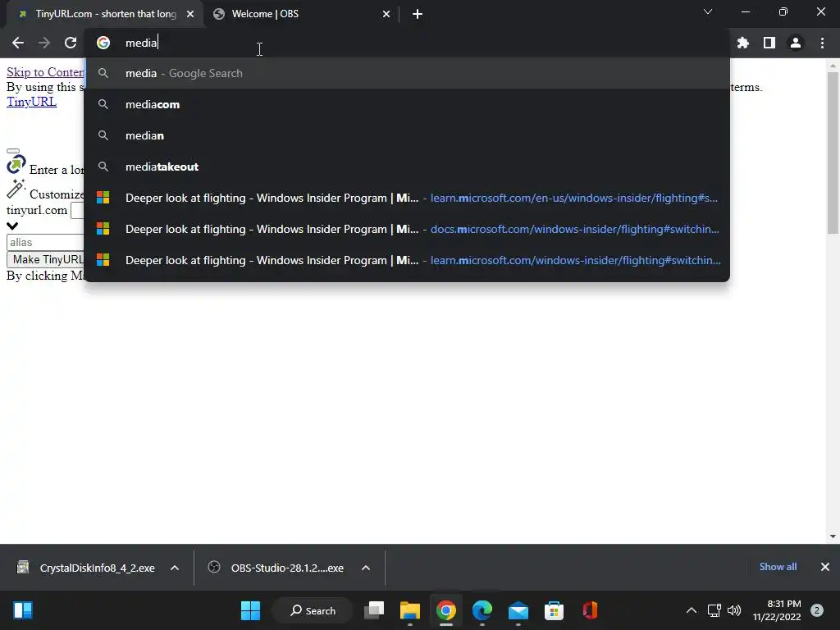Switch to the Welcome | OBS tab

pyautogui.click(x=302, y=14)
